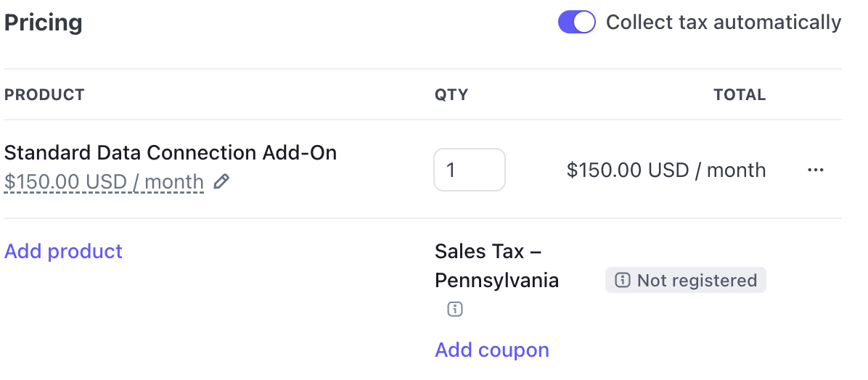Click the Add product link
Screen dimensions: 868x380
point(63,251)
